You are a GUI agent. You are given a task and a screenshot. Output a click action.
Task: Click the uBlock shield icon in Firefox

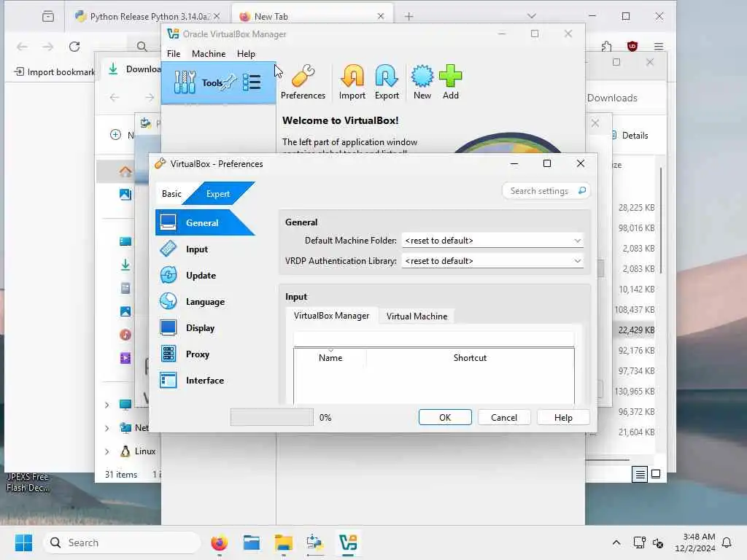point(632,46)
